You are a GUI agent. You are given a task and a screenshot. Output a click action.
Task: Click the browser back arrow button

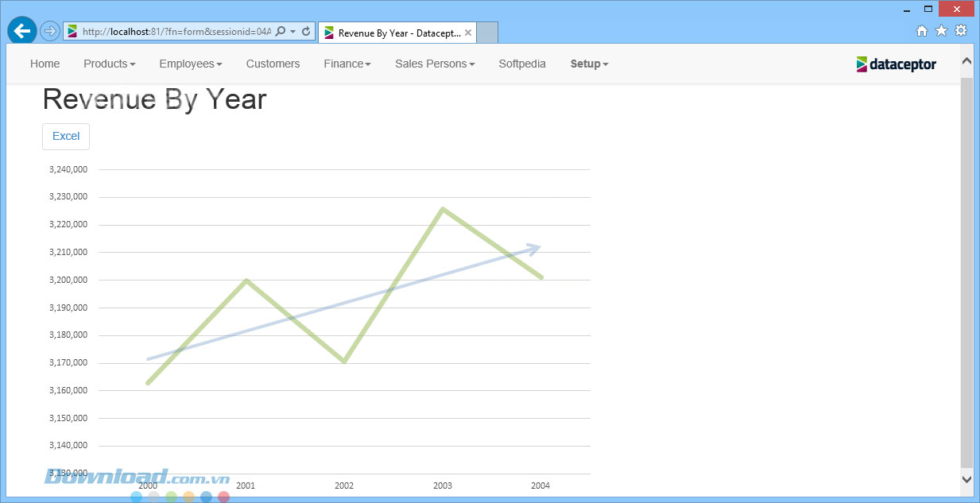(x=21, y=31)
